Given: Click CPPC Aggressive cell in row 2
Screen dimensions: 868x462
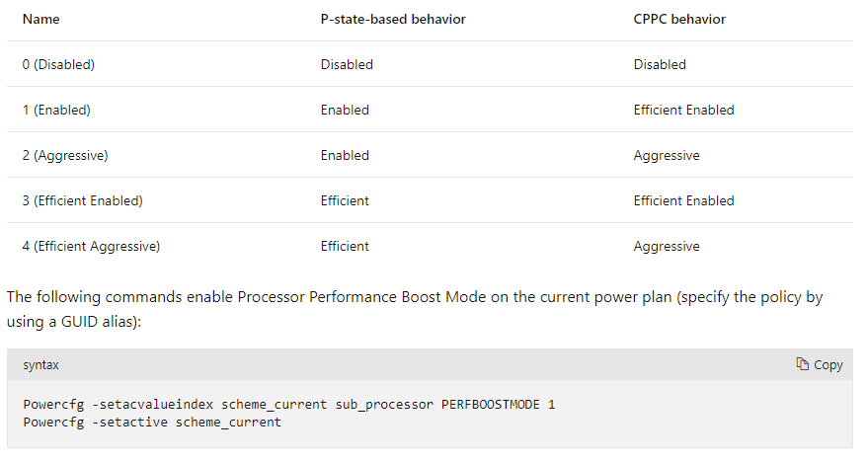Looking at the screenshot, I should click(x=667, y=155).
